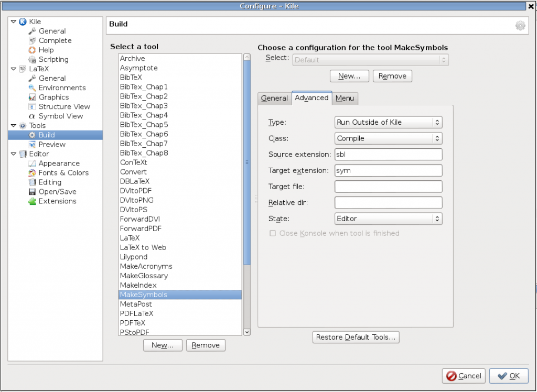Switch to the Advanced tab
Image resolution: width=537 pixels, height=392 pixels.
pos(312,98)
